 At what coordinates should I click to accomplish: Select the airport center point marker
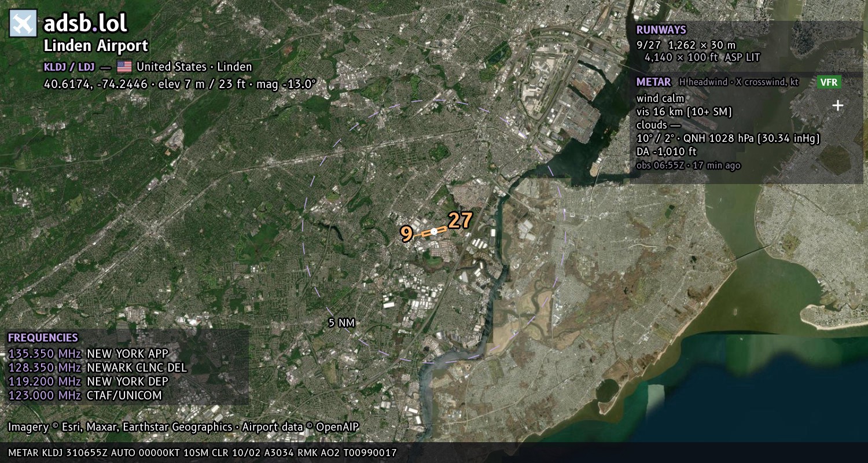(434, 231)
